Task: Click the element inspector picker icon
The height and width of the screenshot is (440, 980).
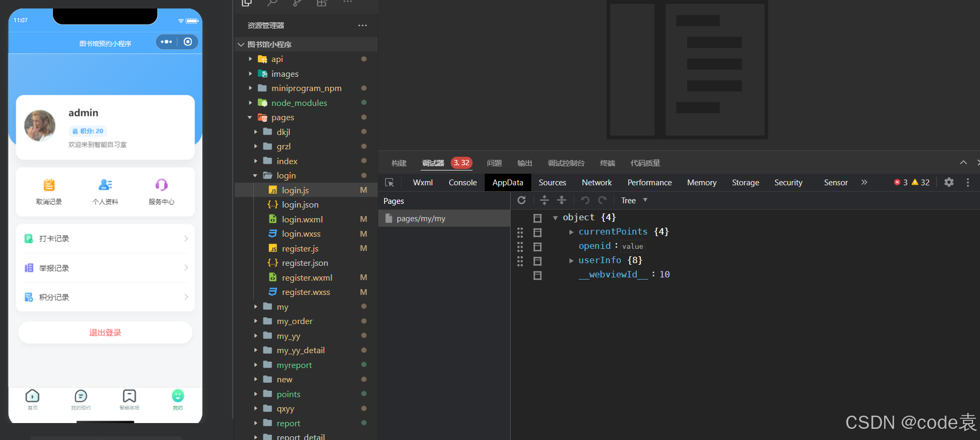Action: click(389, 183)
